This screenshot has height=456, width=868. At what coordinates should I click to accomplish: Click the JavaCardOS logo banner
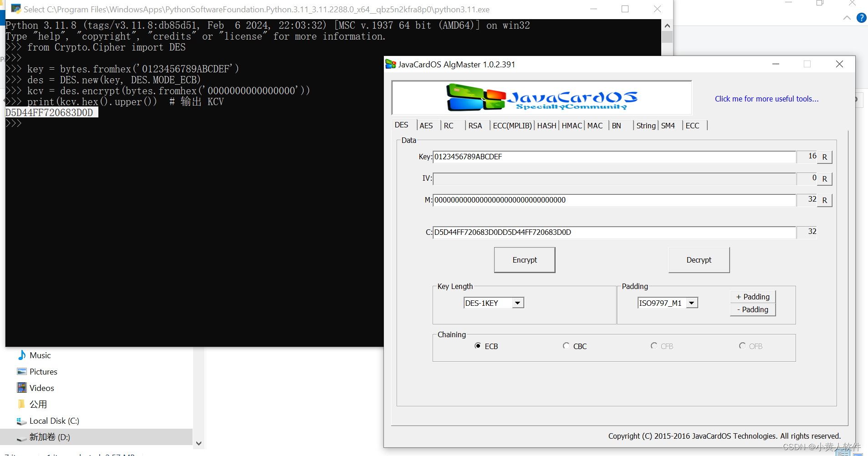click(541, 97)
